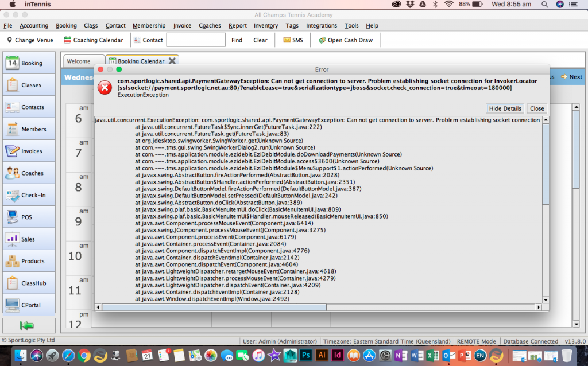This screenshot has height=366, width=588.
Task: Open the POS sidebar module
Action: click(x=29, y=217)
